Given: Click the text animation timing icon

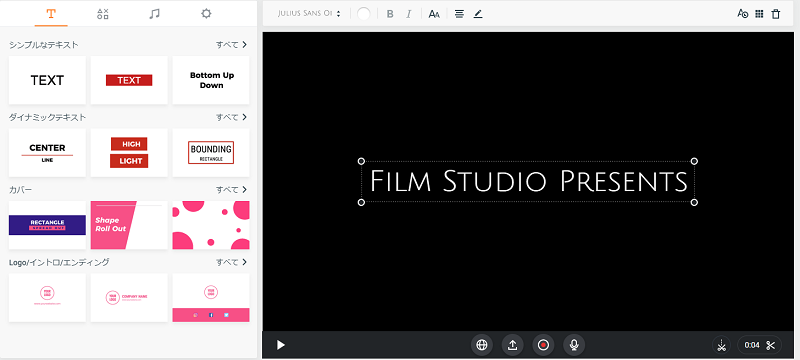Looking at the screenshot, I should (x=742, y=14).
